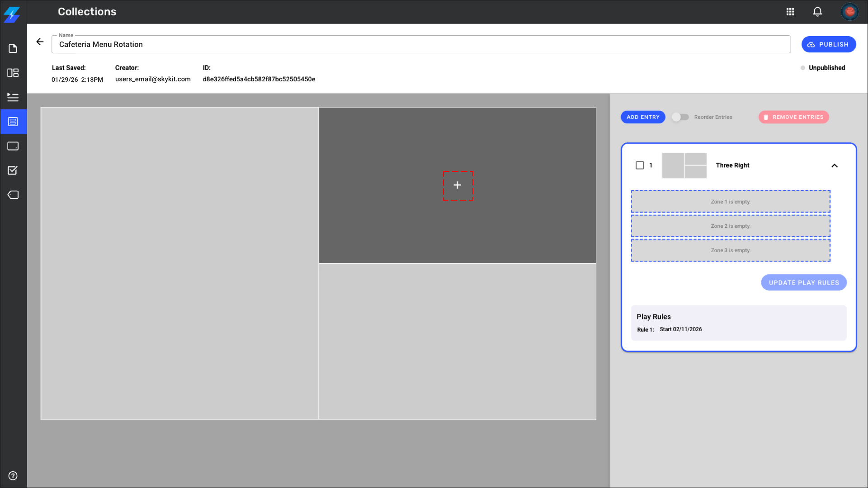
Task: Open notifications bell
Action: [817, 12]
